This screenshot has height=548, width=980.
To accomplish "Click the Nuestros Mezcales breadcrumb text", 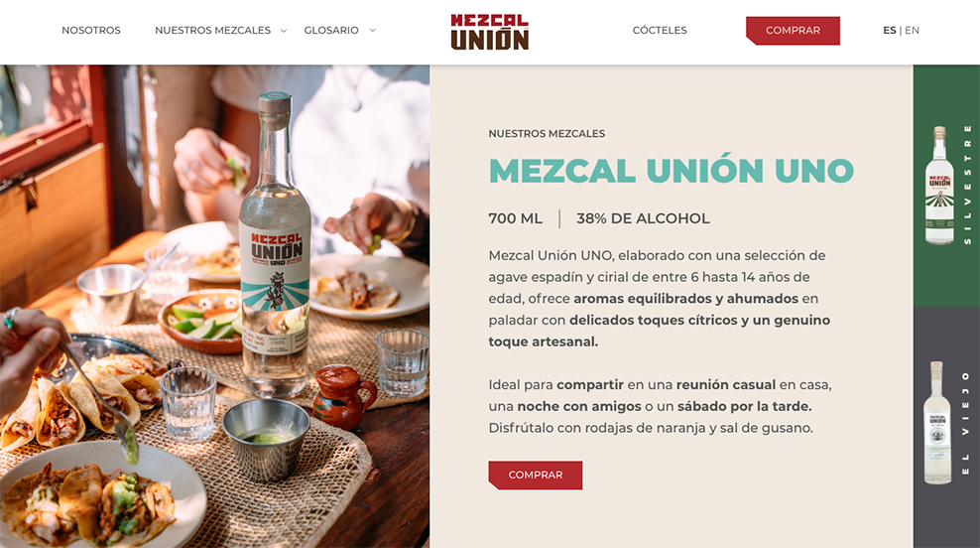I will 547,133.
